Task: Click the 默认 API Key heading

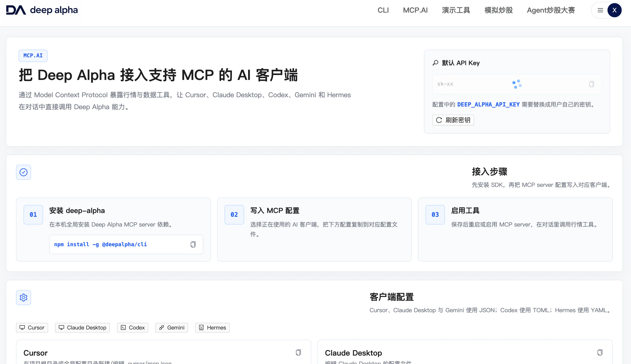Action: [x=461, y=63]
